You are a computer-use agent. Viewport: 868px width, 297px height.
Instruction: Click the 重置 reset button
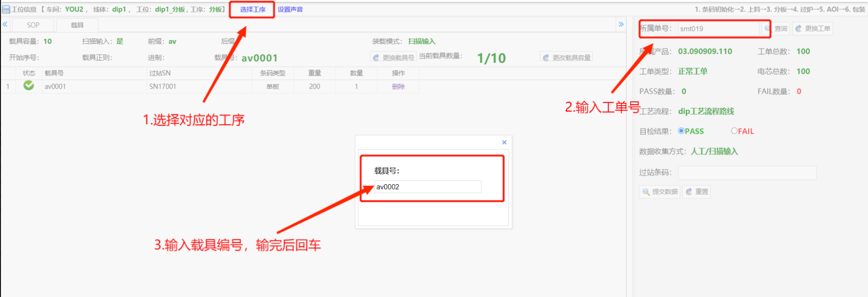click(x=696, y=192)
